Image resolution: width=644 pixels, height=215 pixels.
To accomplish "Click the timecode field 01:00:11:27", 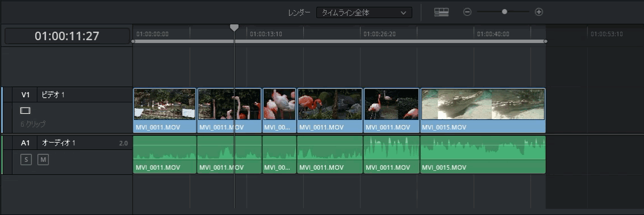I will pyautogui.click(x=67, y=36).
